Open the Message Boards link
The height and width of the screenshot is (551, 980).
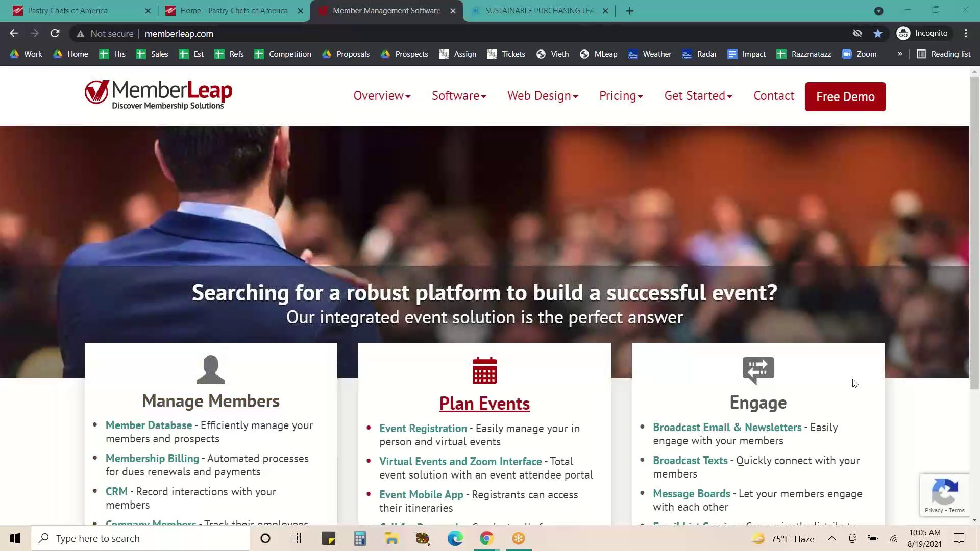pyautogui.click(x=692, y=494)
